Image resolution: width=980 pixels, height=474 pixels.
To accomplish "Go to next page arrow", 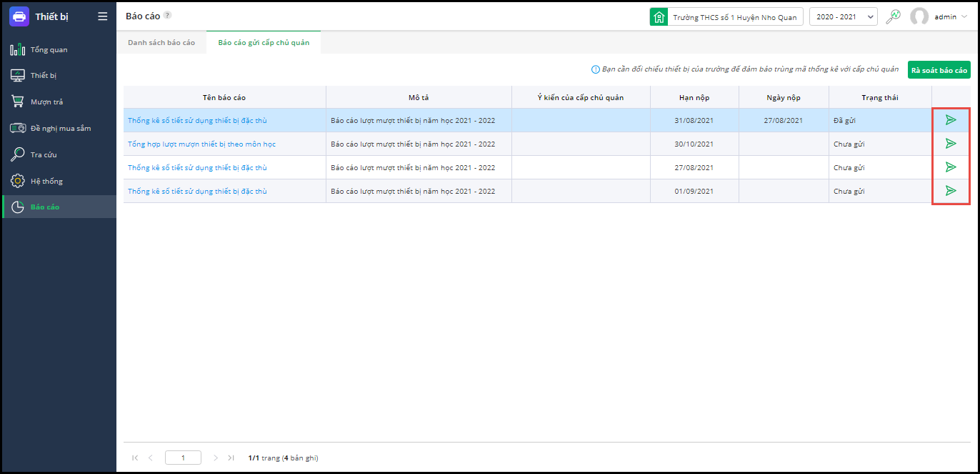I will (x=216, y=458).
